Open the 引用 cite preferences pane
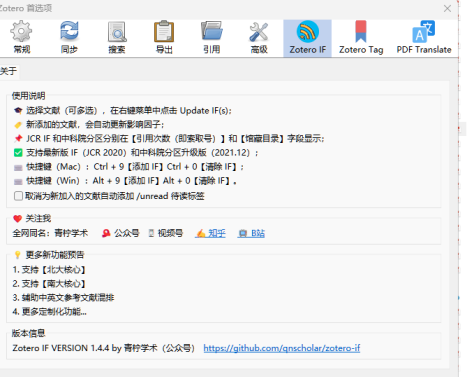 [212, 38]
